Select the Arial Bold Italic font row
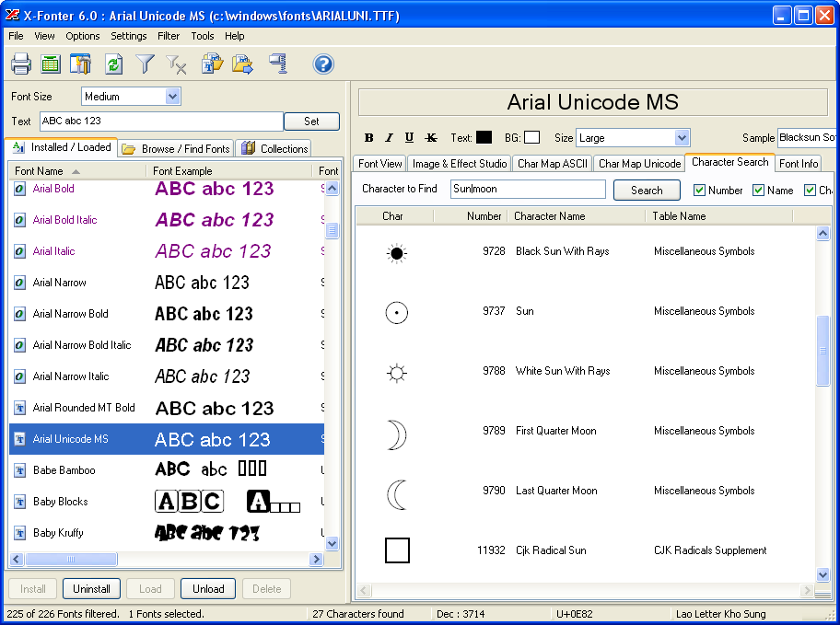 coord(167,220)
